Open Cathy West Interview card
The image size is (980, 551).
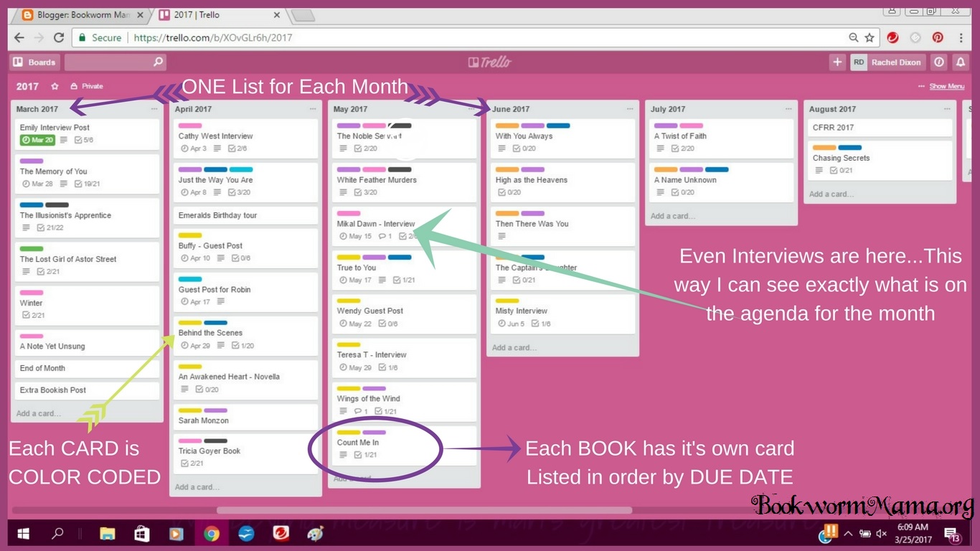pos(246,138)
